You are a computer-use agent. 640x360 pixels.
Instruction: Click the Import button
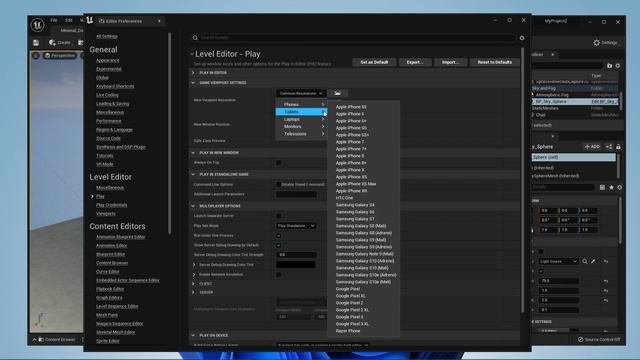click(x=450, y=62)
